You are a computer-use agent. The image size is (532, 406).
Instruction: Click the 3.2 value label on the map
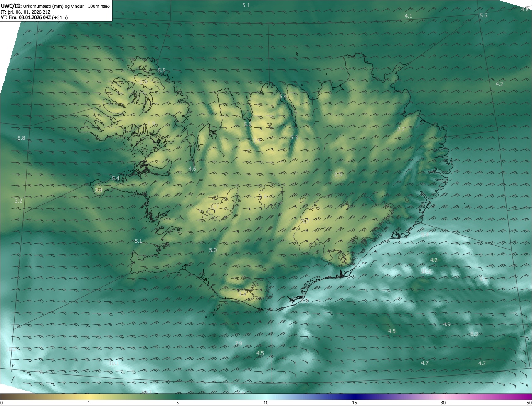click(18, 201)
